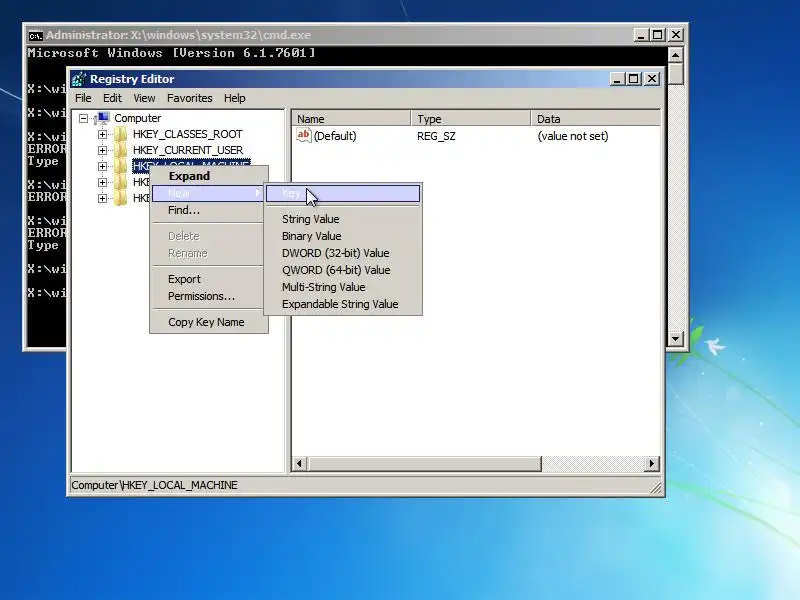The width and height of the screenshot is (800, 600).
Task: Open the Edit menu in Registry Editor
Action: [x=112, y=98]
